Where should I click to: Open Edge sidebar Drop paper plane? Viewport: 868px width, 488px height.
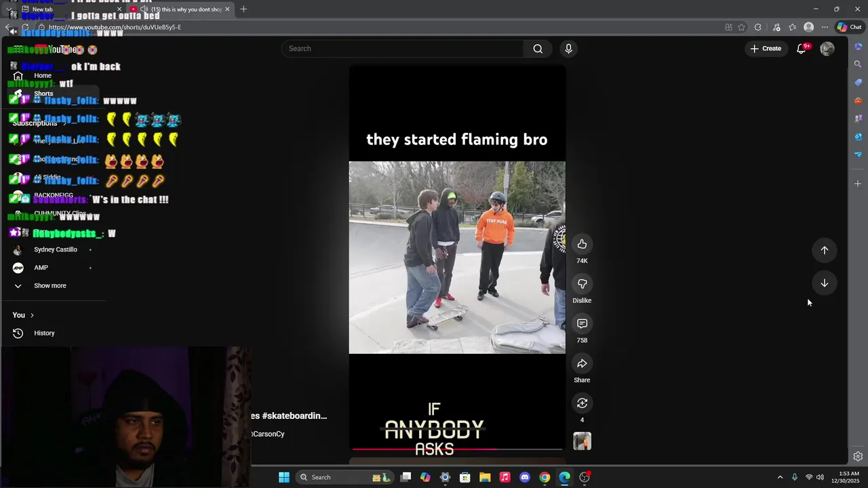pos(858,155)
